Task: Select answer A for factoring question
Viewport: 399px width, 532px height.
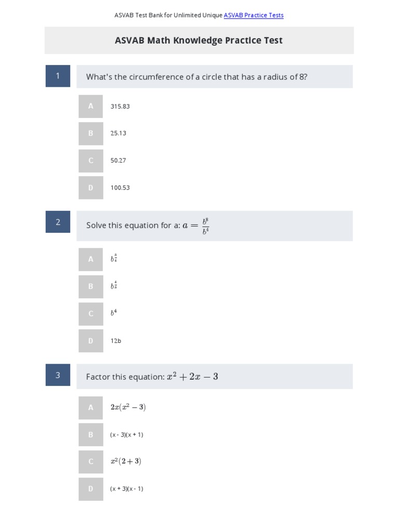Action: point(91,408)
